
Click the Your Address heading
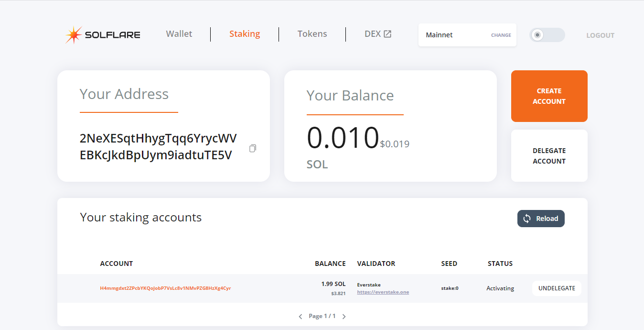124,94
